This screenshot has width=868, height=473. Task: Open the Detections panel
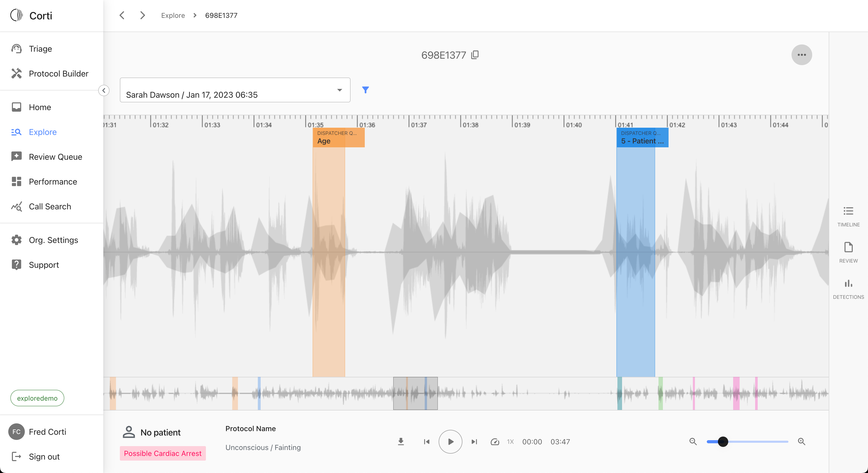pyautogui.click(x=848, y=288)
